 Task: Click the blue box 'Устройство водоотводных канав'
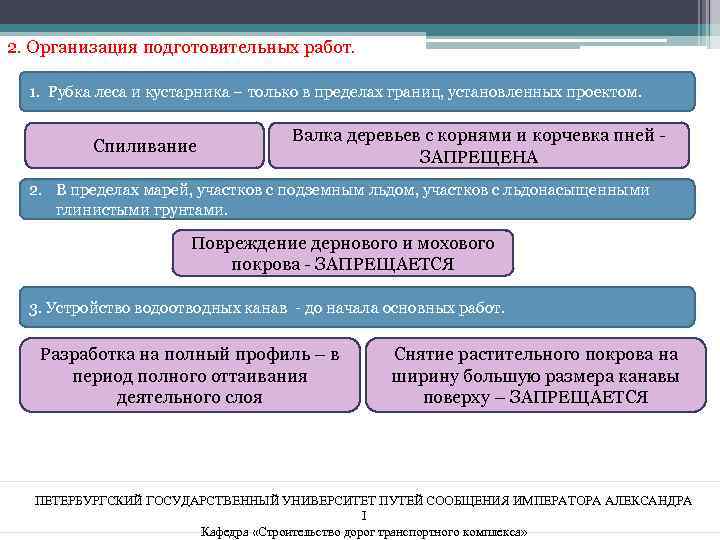(x=357, y=307)
